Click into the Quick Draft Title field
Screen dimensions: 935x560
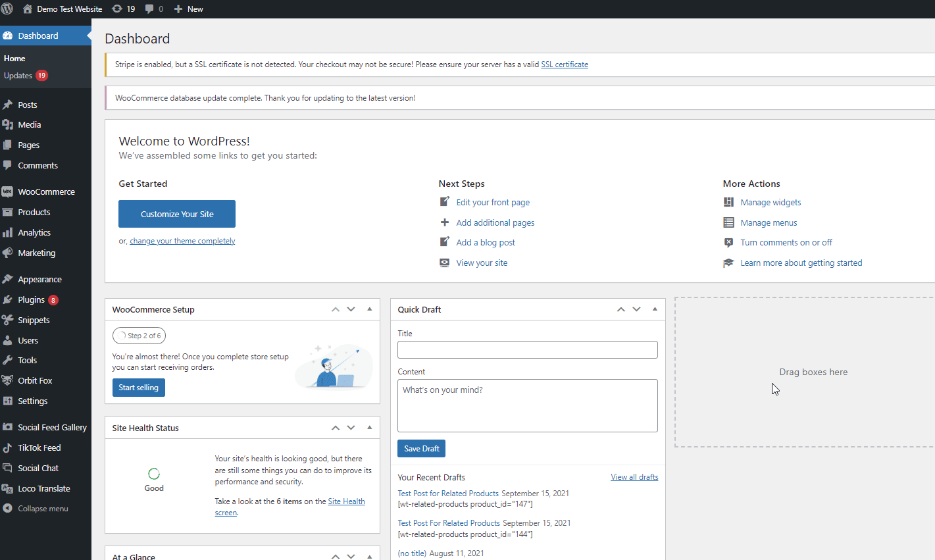pyautogui.click(x=528, y=349)
